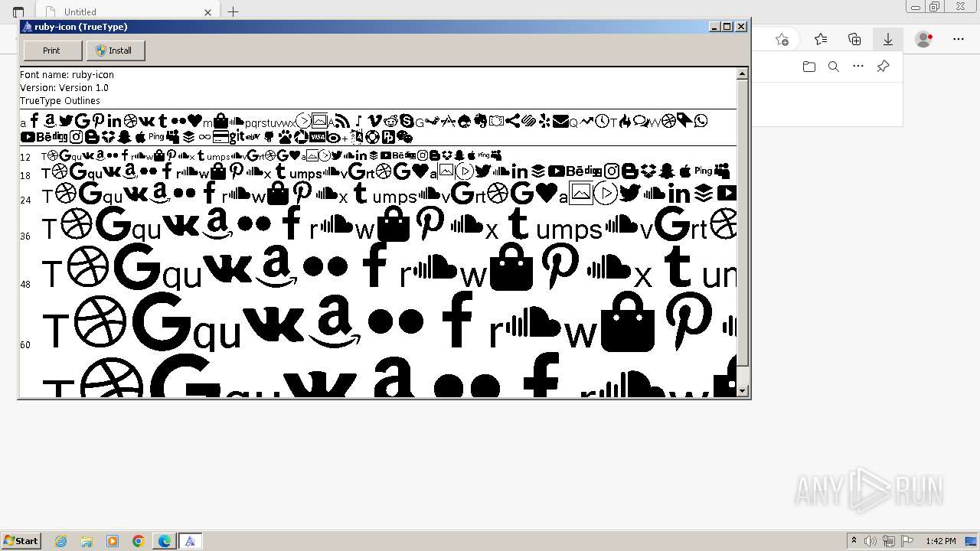This screenshot has height=551, width=980.
Task: Click the network icon in system tray
Action: coord(889,541)
